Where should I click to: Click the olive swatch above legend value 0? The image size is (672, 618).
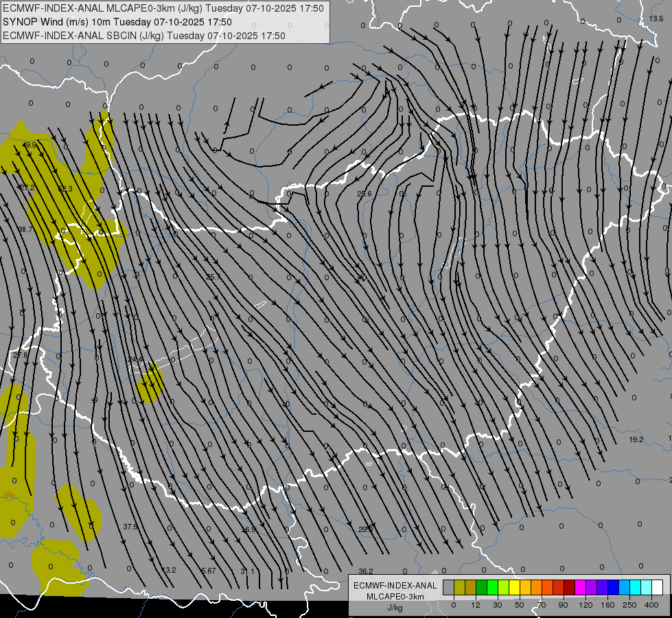click(x=459, y=587)
